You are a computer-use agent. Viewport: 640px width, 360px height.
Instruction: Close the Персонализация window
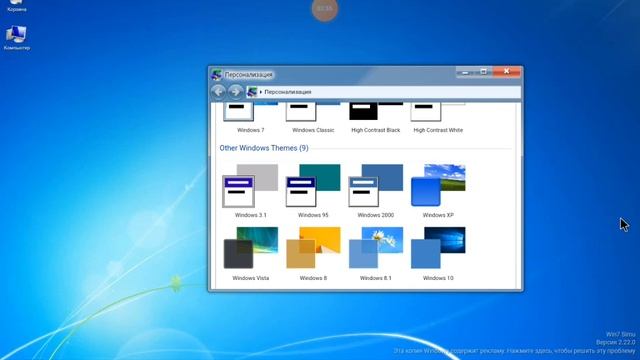point(507,71)
